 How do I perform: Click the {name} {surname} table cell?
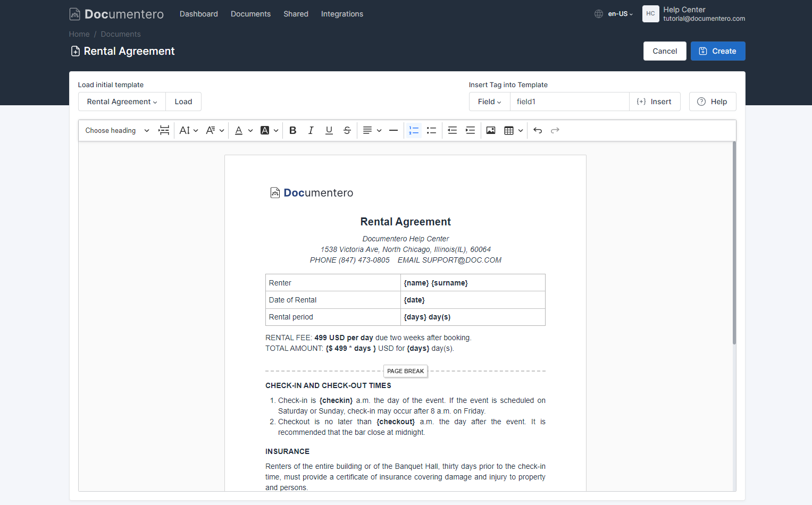(473, 283)
